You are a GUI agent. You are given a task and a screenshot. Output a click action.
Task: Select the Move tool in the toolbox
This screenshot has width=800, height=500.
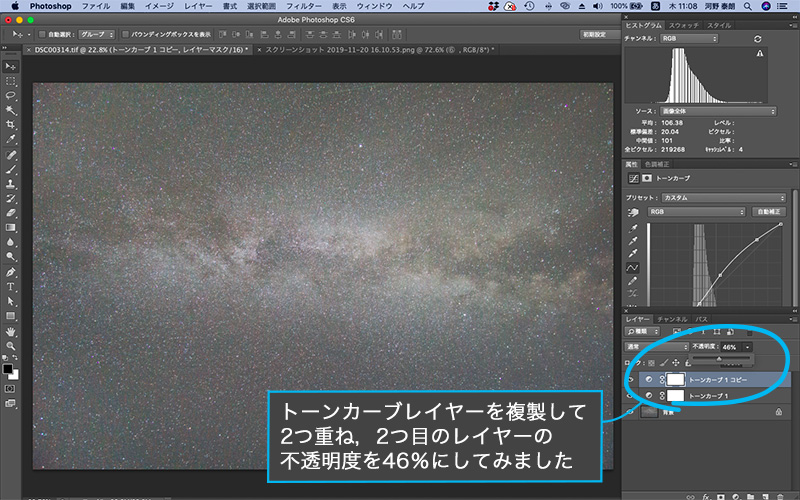(x=10, y=66)
